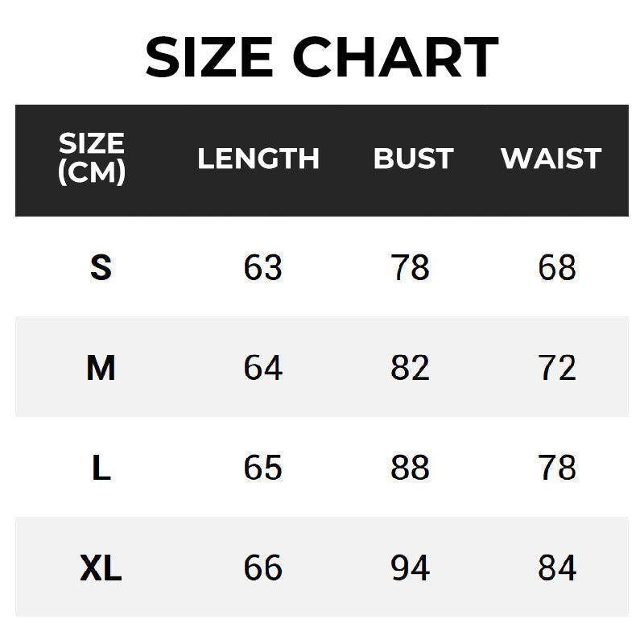Click the WAIST column header
The image size is (644, 644).
tap(551, 159)
